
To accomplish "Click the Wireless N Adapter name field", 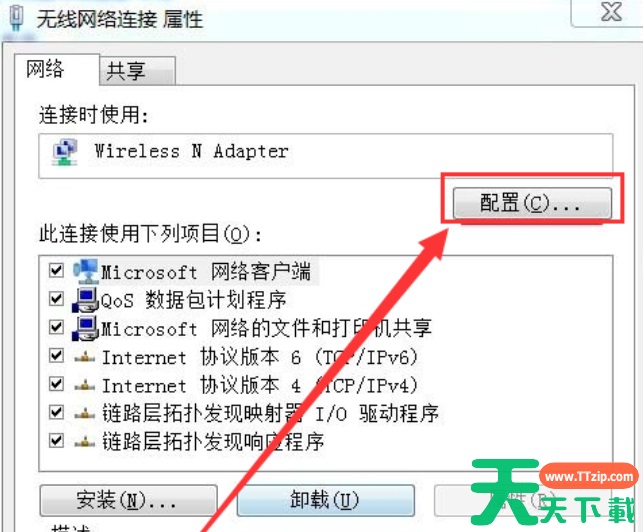I will click(326, 156).
